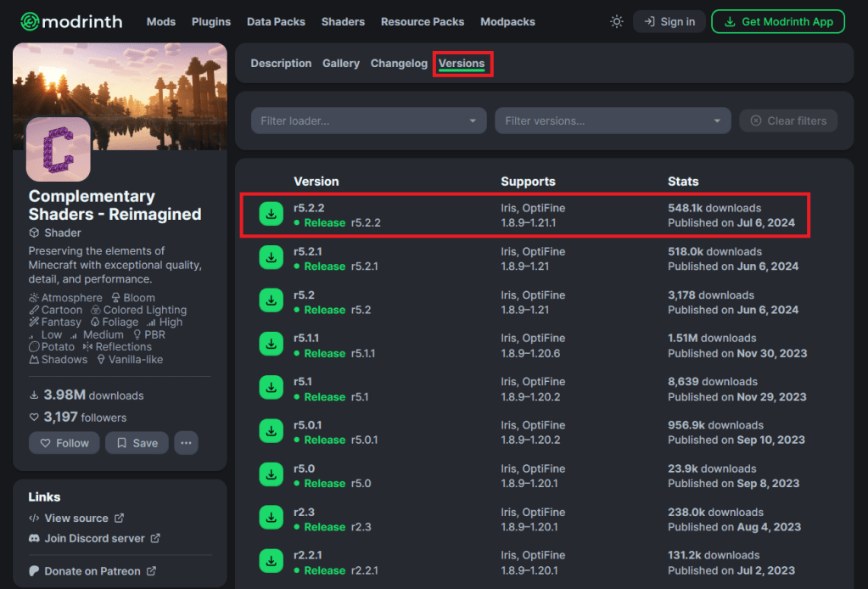This screenshot has width=868, height=589.
Task: Open the three-dot more options button
Action: 186,443
